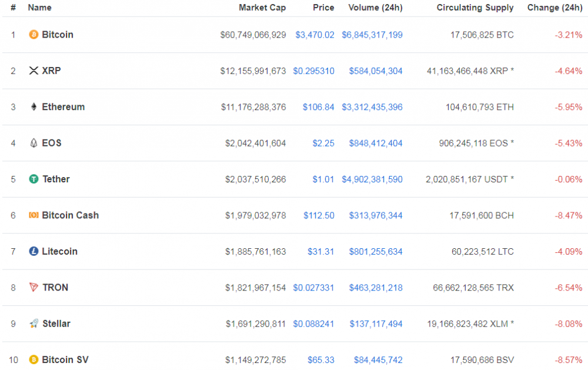Click the Bitcoin Cash icon

coord(34,215)
